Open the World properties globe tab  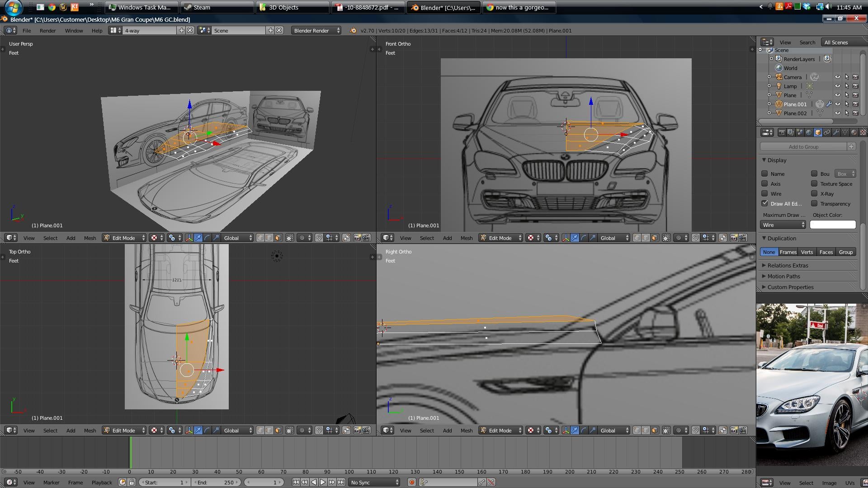(809, 132)
